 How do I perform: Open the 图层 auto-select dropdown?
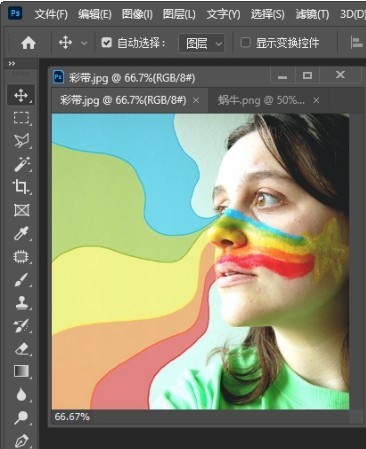click(x=202, y=43)
